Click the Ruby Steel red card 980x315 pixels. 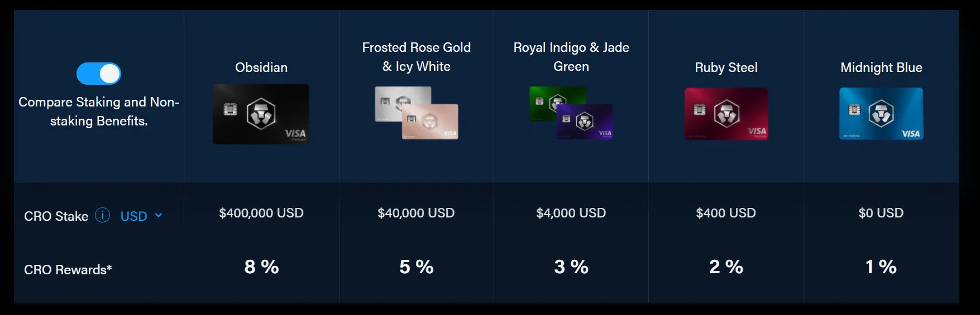(x=726, y=114)
